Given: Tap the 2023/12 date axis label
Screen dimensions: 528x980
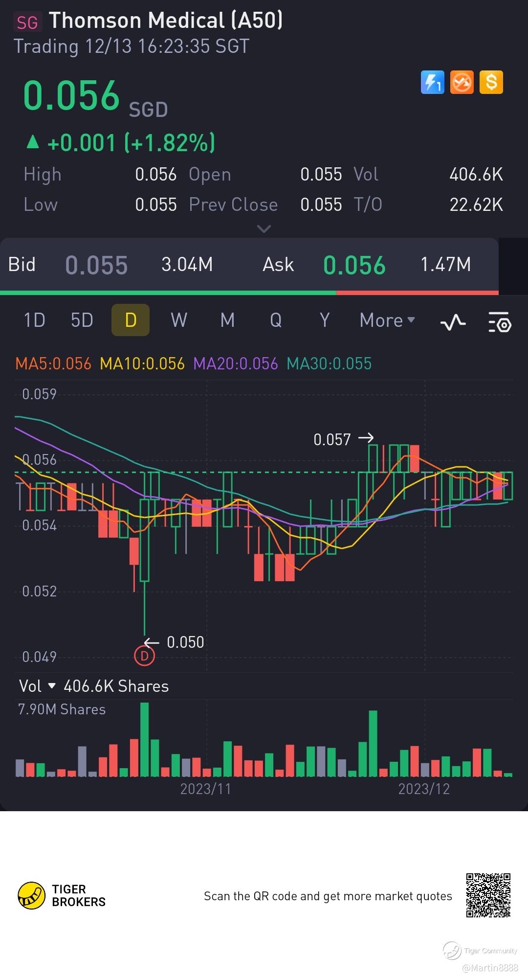Looking at the screenshot, I should [424, 789].
